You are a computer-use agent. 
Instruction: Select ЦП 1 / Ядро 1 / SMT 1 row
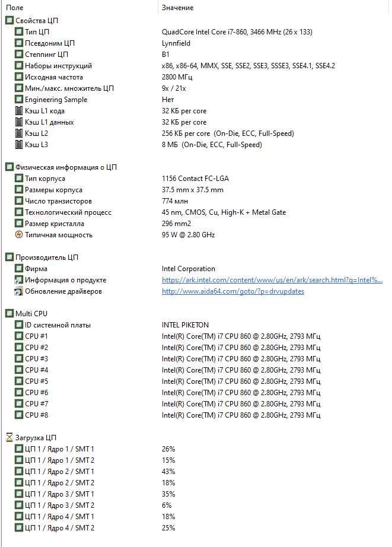point(195,449)
